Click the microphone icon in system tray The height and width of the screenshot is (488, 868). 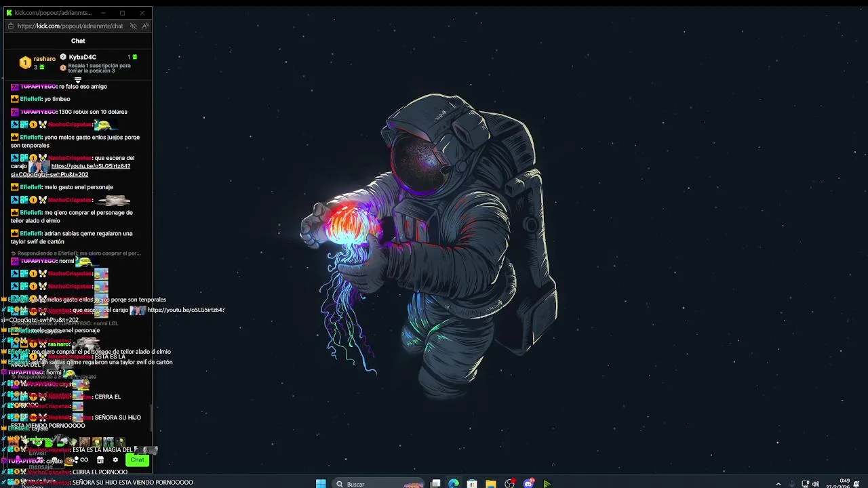coord(791,484)
